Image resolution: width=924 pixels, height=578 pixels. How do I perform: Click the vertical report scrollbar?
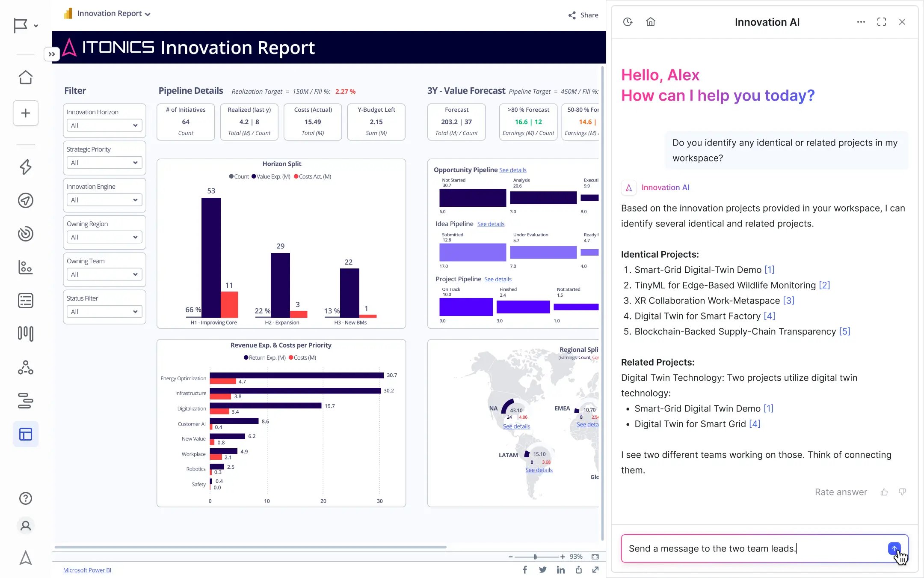(x=603, y=303)
